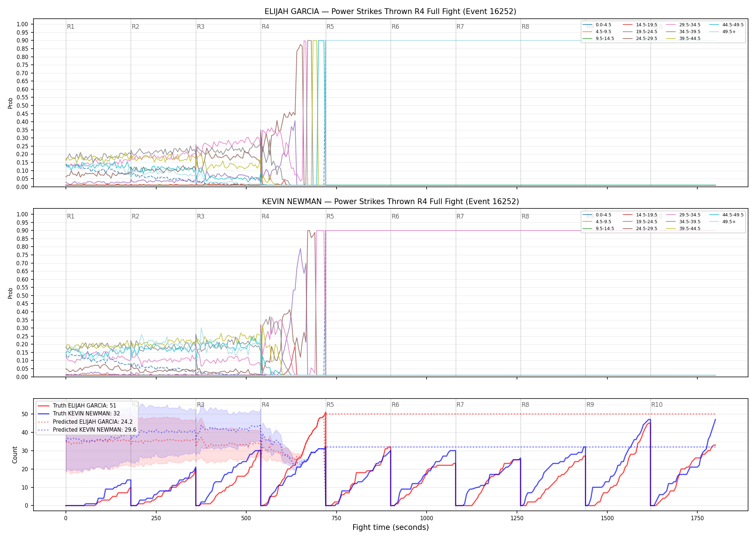Click the 1000 tick label on x-axis
The width and height of the screenshot is (756, 540).
pyautogui.click(x=427, y=518)
